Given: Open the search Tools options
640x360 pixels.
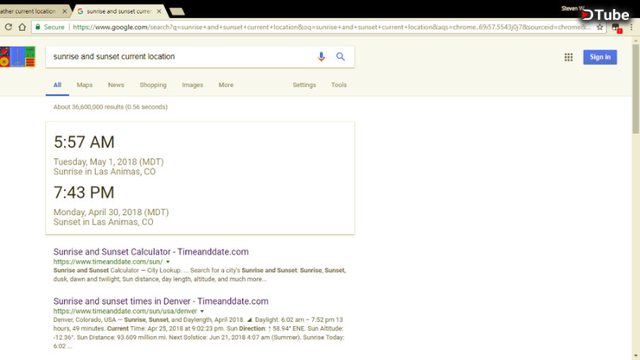Looking at the screenshot, I should point(339,85).
